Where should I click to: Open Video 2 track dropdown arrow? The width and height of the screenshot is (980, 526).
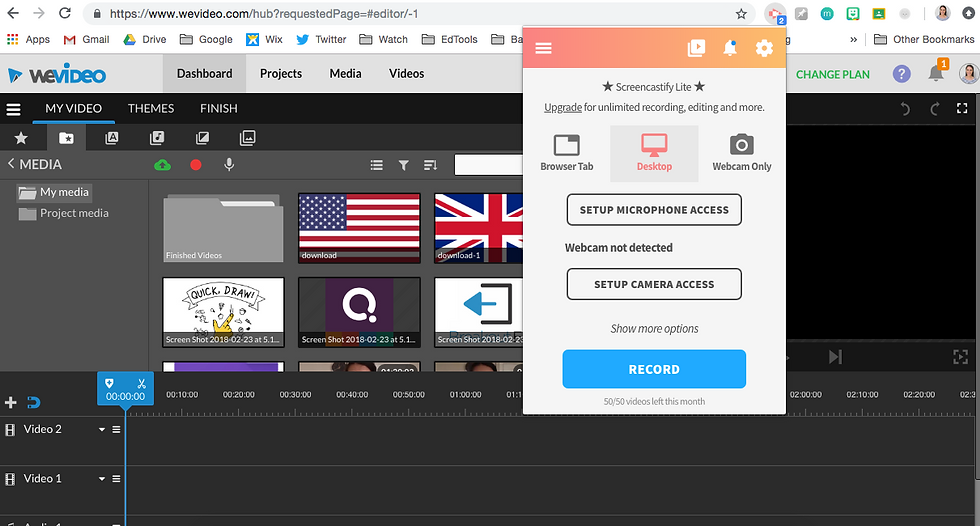pos(102,429)
